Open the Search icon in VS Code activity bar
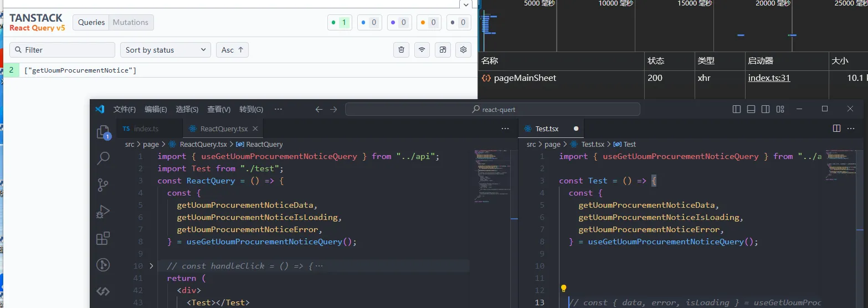868x308 pixels. click(x=103, y=158)
